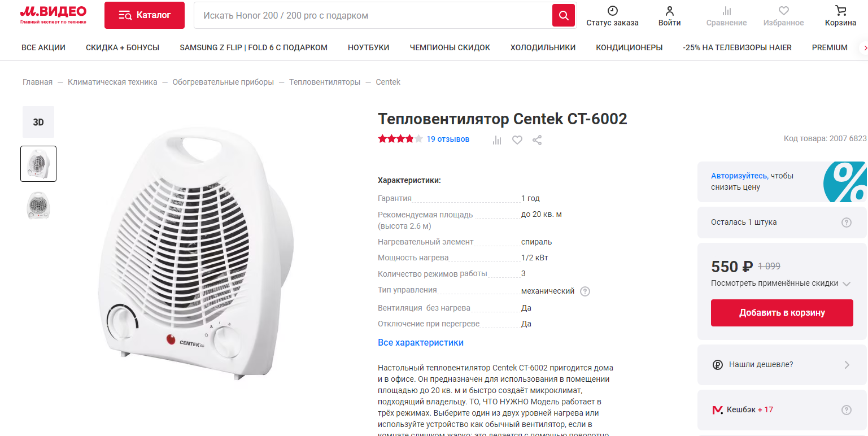Screen dimensions: 868x436
Task: Click Добавить в корзину button
Action: (x=782, y=313)
